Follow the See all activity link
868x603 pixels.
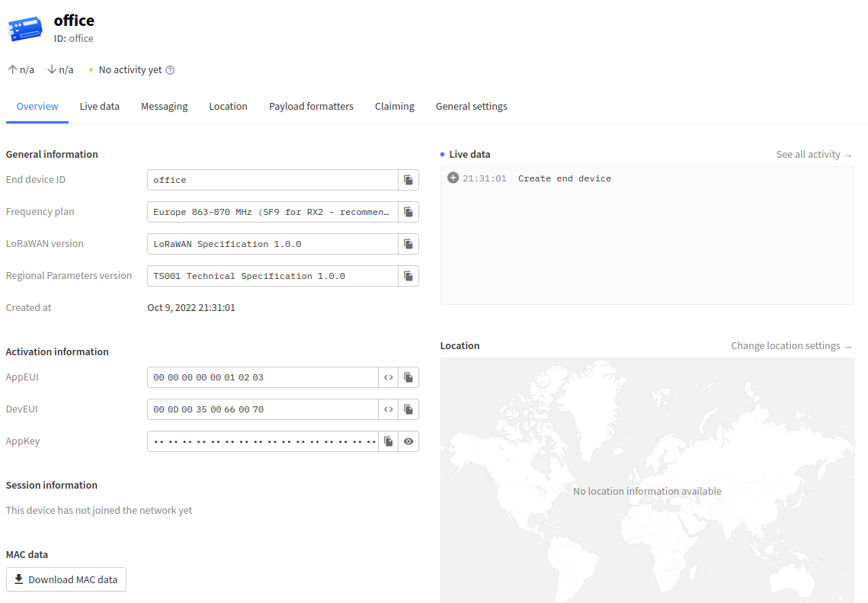point(813,155)
